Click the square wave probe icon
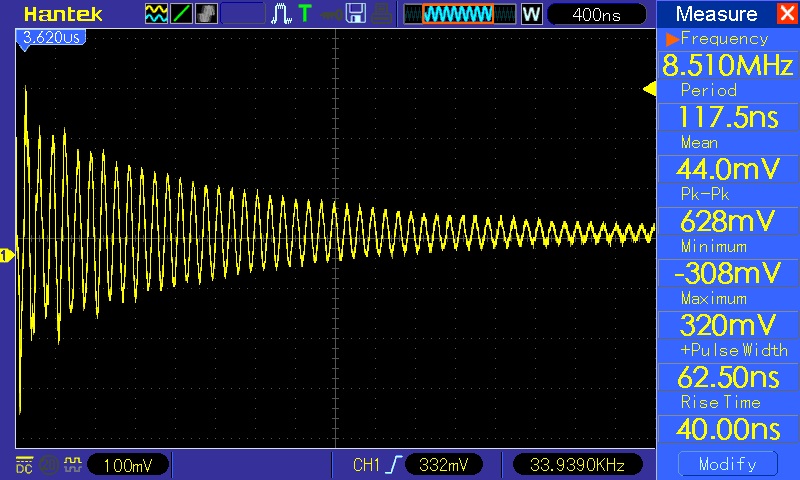The height and width of the screenshot is (480, 800). pyautogui.click(x=72, y=464)
